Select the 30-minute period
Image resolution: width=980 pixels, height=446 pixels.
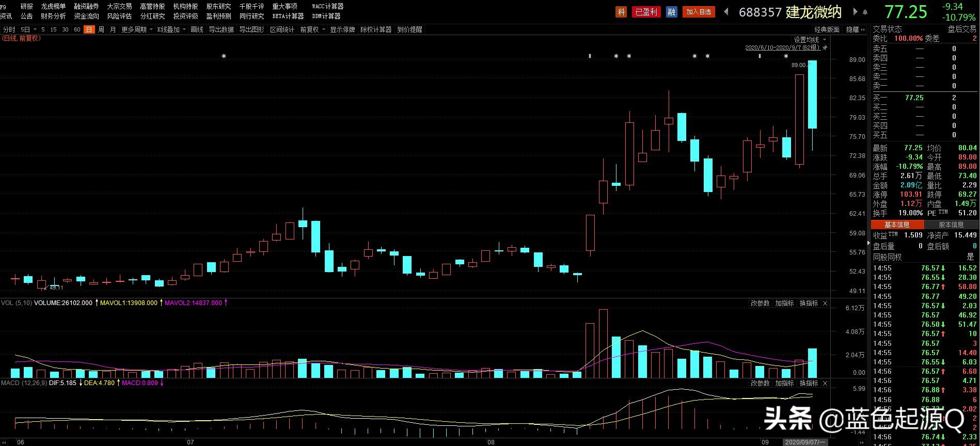65,30
